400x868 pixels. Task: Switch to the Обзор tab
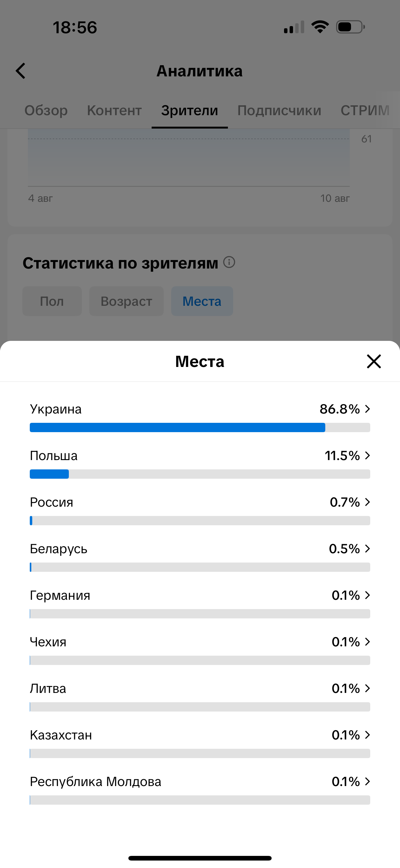tap(46, 111)
